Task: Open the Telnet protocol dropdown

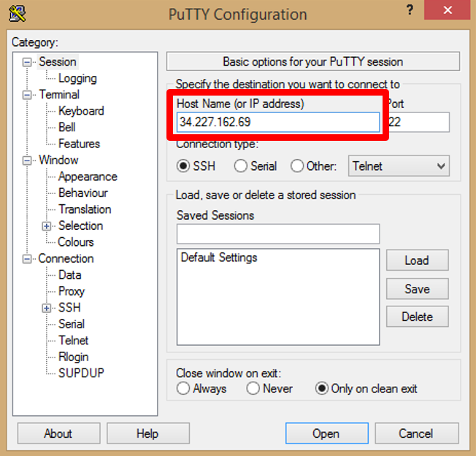Action: tap(399, 166)
